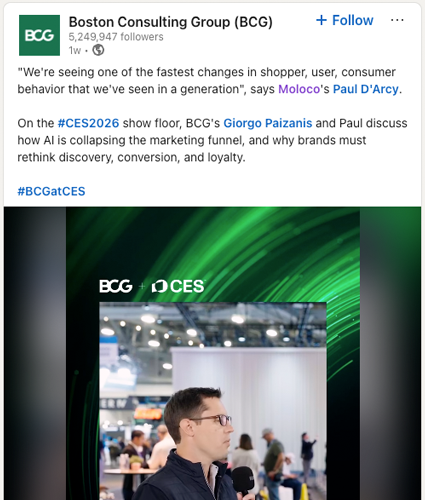The image size is (425, 500).
Task: Click the 1w post timestamp
Action: [75, 50]
